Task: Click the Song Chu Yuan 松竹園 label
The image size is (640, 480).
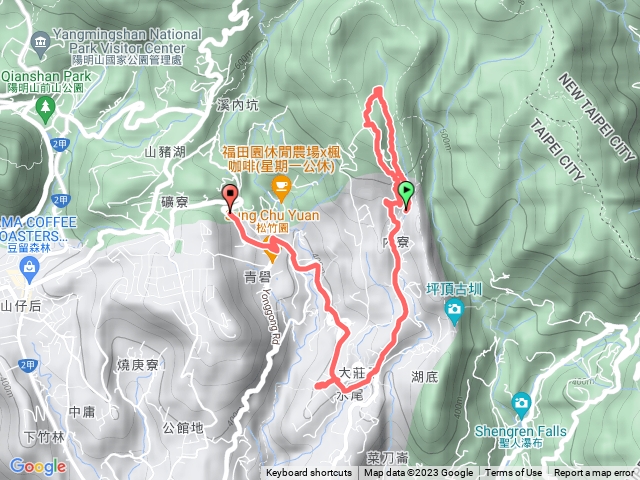Action: click(273, 221)
